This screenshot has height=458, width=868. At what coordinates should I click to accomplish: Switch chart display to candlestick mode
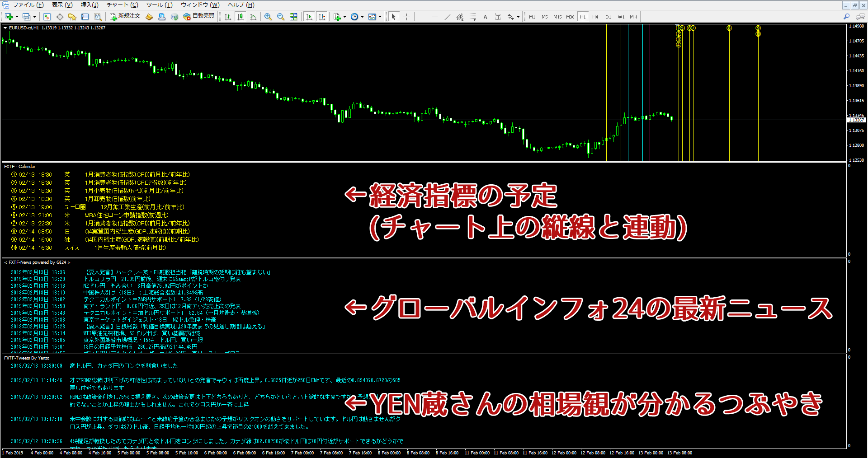(241, 17)
